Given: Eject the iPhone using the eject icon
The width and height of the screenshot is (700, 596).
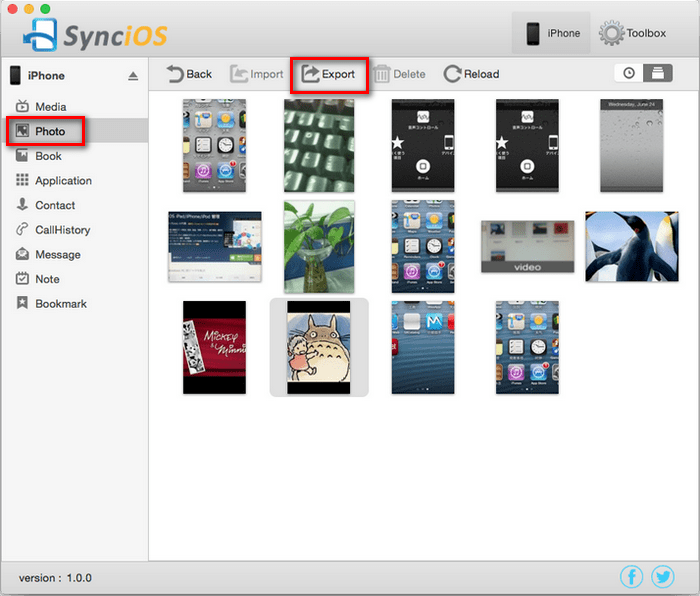Looking at the screenshot, I should click(133, 76).
